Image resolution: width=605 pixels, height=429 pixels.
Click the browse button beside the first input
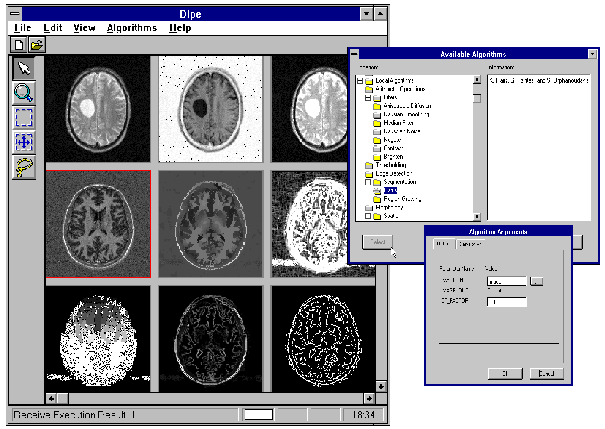pyautogui.click(x=536, y=281)
